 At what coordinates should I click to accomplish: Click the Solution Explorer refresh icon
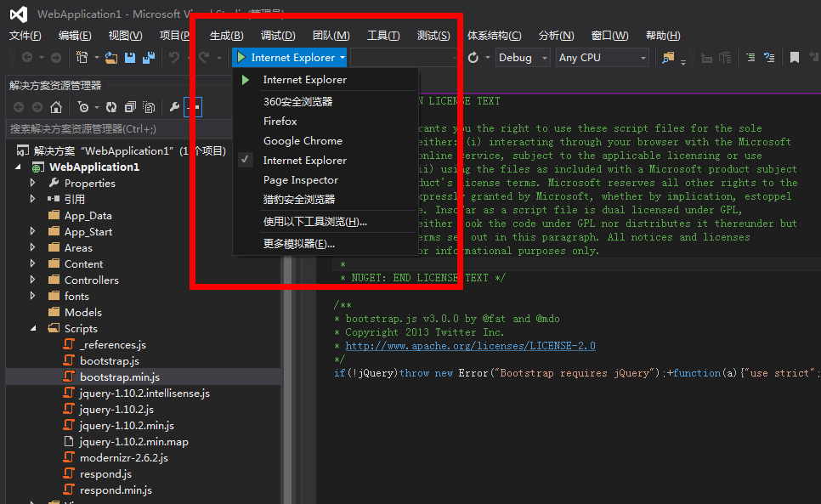click(x=111, y=107)
